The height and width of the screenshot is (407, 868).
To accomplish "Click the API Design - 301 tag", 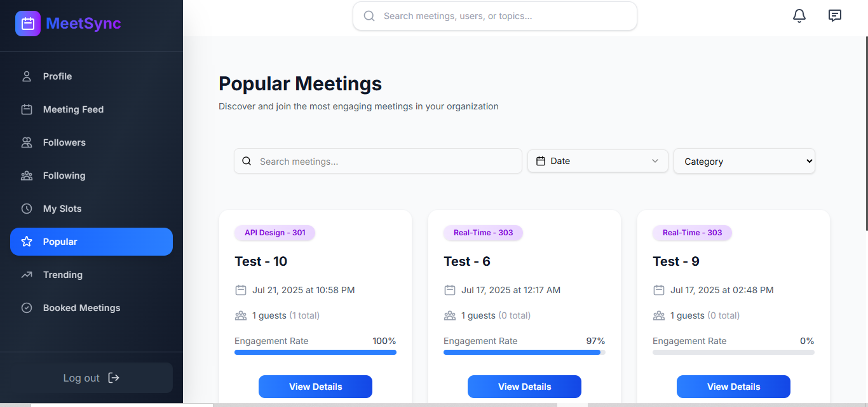I will click(x=275, y=233).
